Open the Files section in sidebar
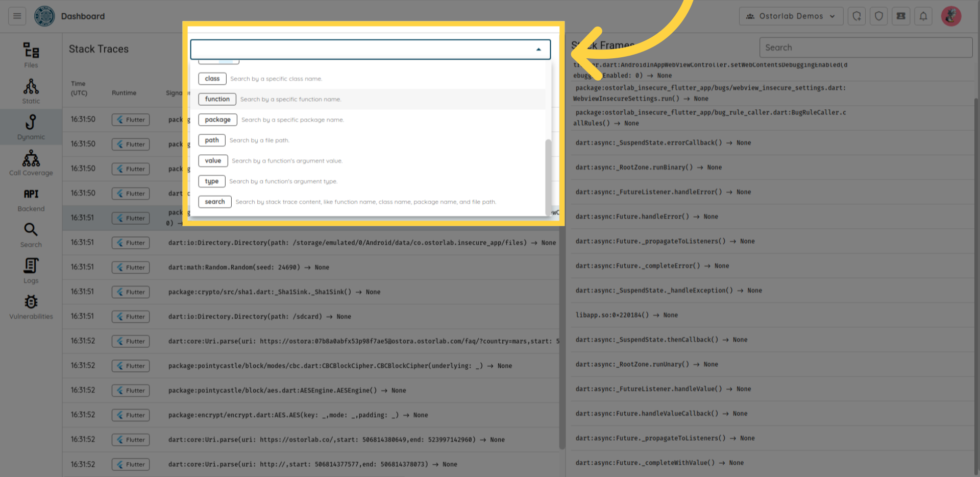Image resolution: width=980 pixels, height=477 pixels. point(31,55)
